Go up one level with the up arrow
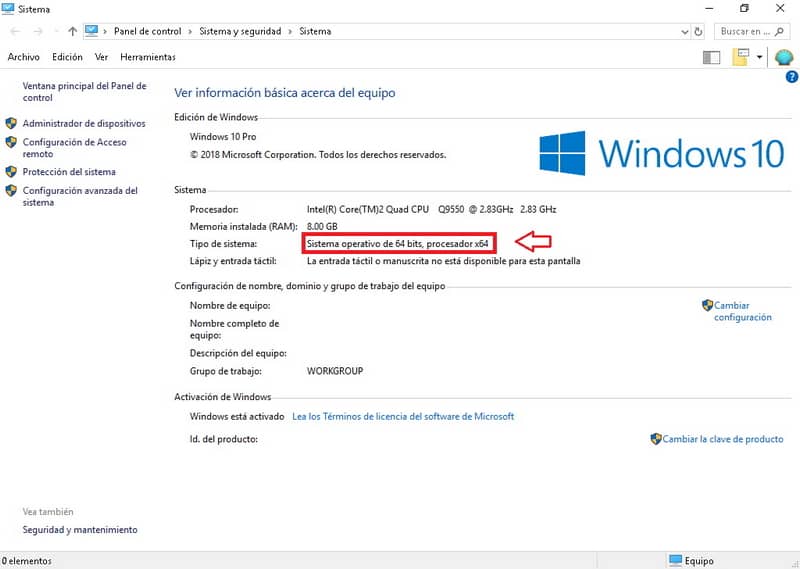 [x=72, y=32]
